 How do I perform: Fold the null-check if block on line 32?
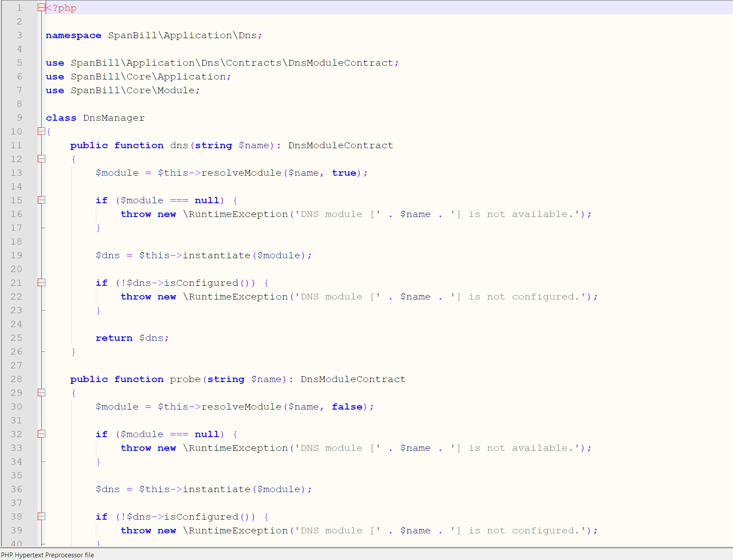[x=41, y=434]
